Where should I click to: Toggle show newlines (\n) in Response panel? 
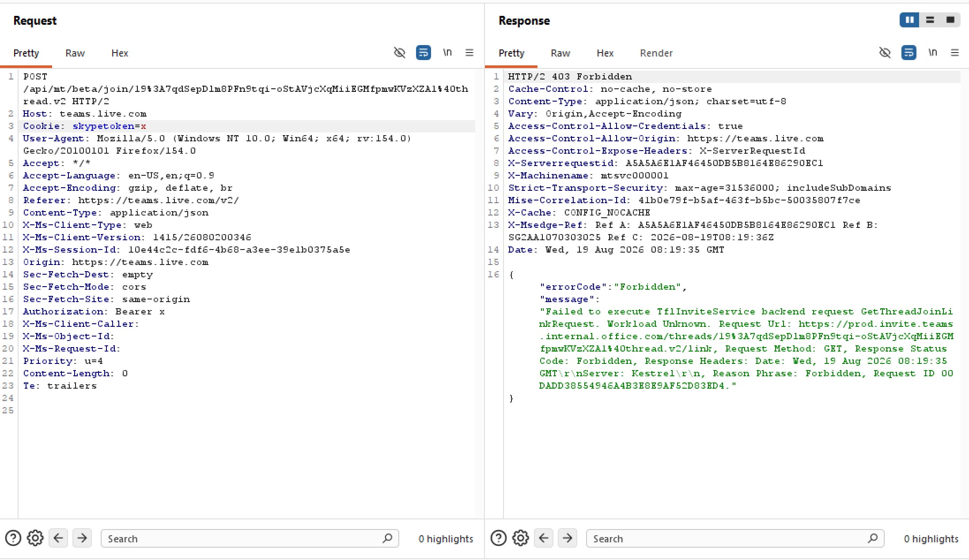[932, 53]
